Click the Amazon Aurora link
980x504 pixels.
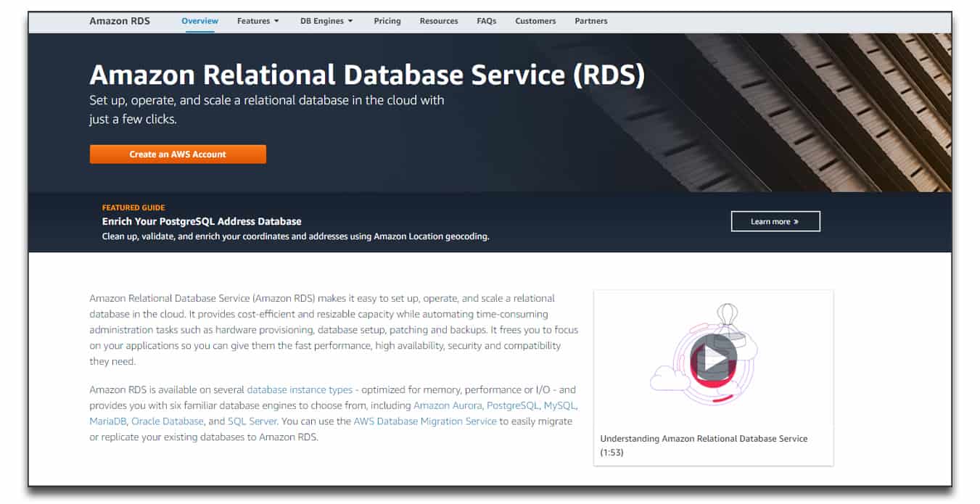pyautogui.click(x=448, y=405)
